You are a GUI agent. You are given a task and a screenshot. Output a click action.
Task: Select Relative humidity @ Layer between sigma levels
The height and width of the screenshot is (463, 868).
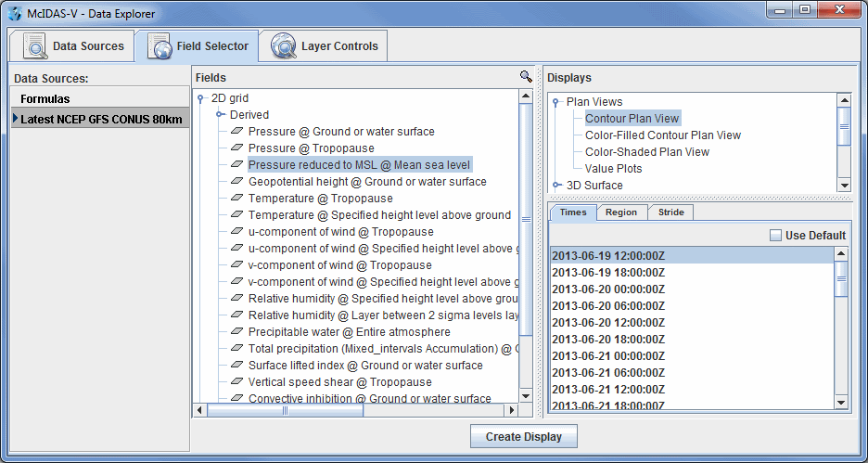[383, 315]
